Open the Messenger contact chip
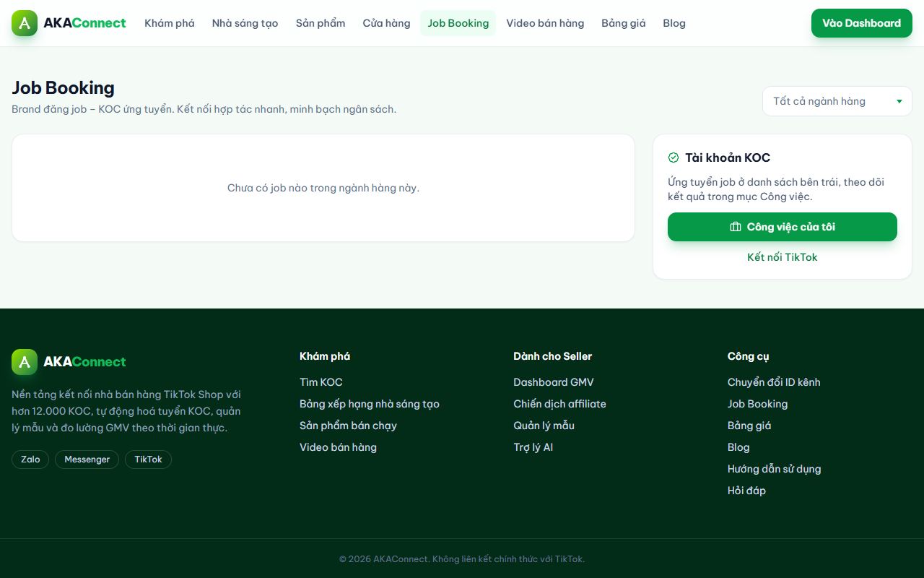 (x=87, y=460)
